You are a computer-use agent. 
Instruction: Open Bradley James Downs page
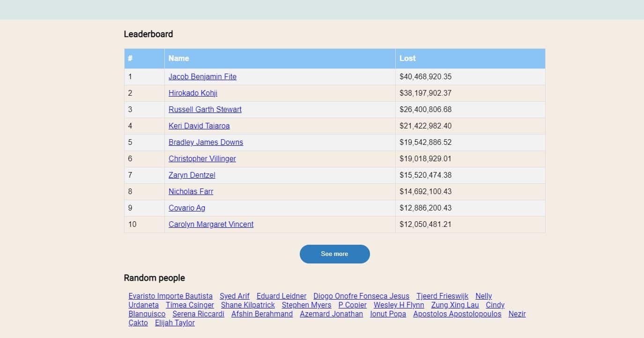coord(206,142)
